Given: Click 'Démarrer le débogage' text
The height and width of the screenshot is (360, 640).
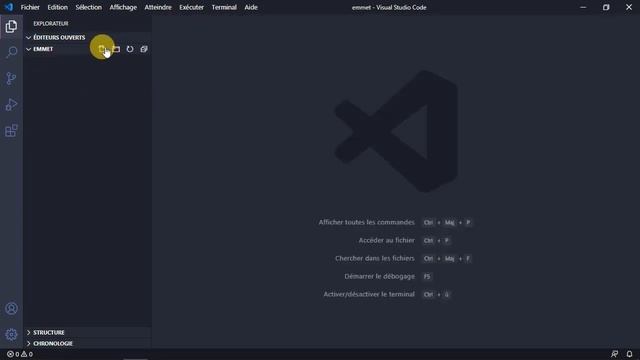Looking at the screenshot, I should point(380,276).
